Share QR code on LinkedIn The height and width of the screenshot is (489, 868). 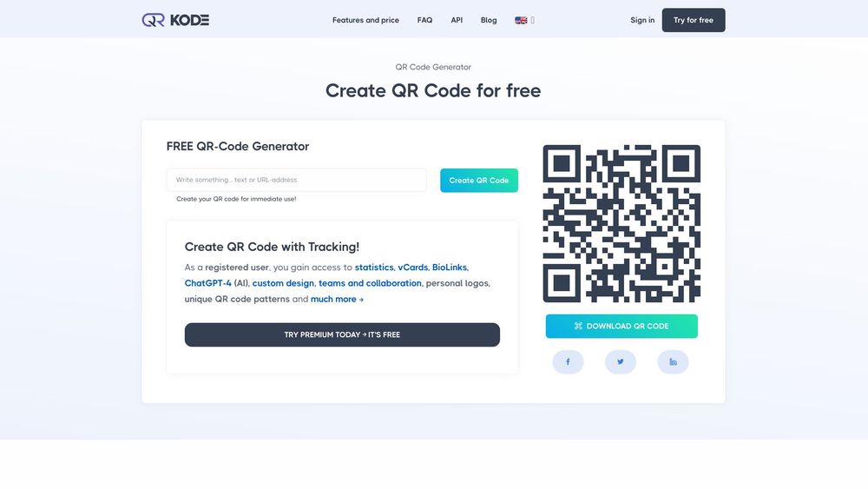point(674,361)
